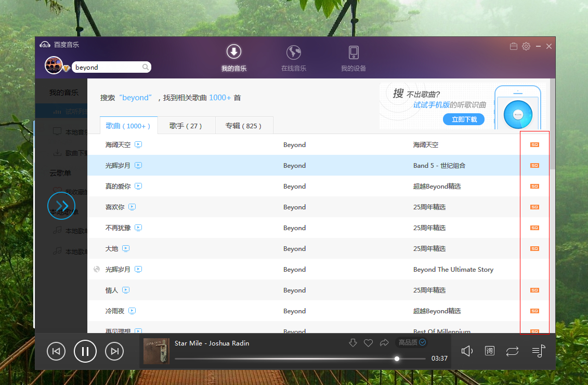This screenshot has height=385, width=588.
Task: Play MV for 海阔天空
Action: pyautogui.click(x=138, y=144)
